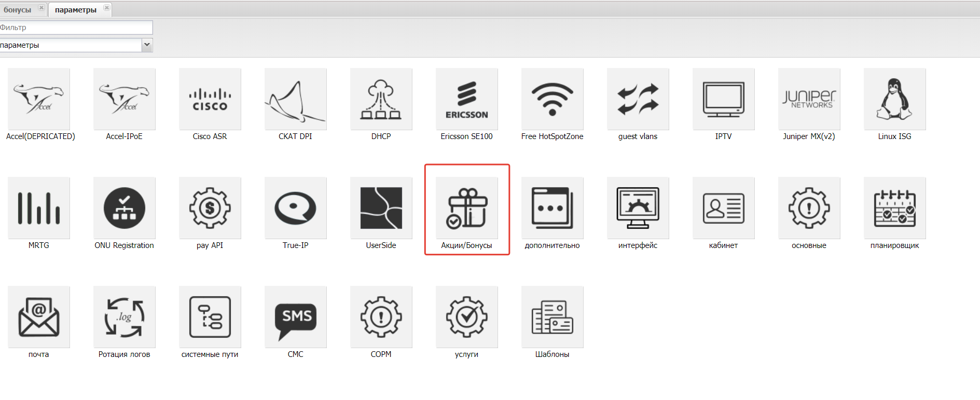Select the DHCP network icon

381,100
